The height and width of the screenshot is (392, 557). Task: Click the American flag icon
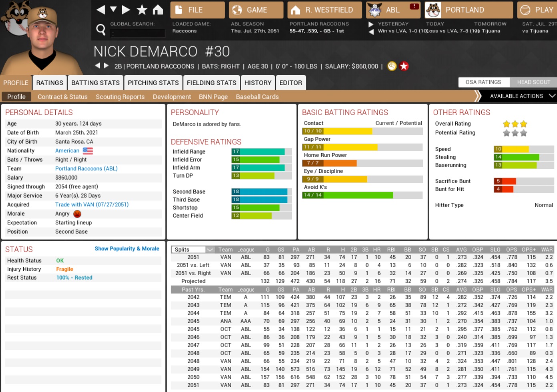[x=88, y=151]
